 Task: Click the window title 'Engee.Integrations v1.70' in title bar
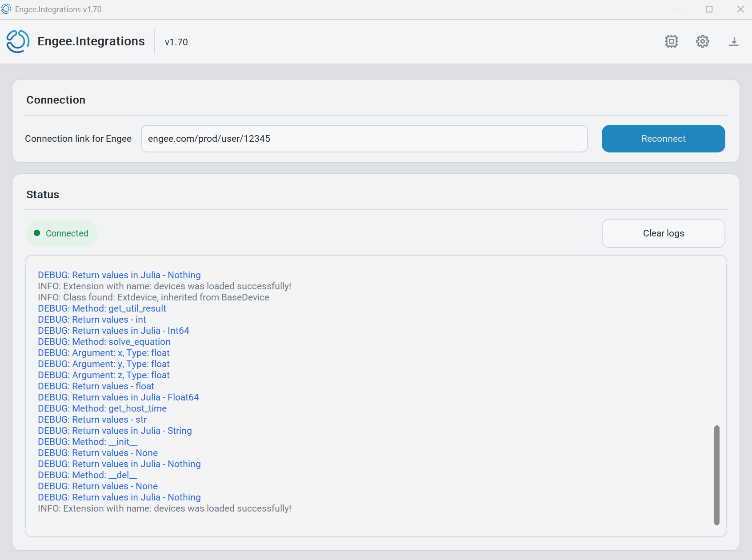coord(58,9)
